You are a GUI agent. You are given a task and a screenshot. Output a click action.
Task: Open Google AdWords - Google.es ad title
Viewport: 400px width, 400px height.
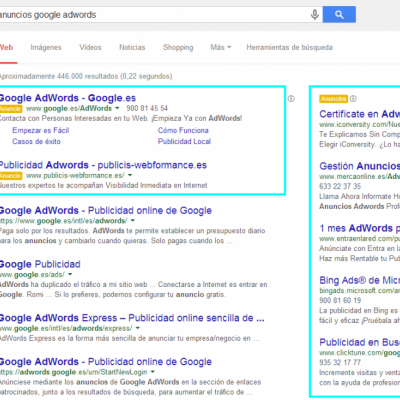coord(68,98)
